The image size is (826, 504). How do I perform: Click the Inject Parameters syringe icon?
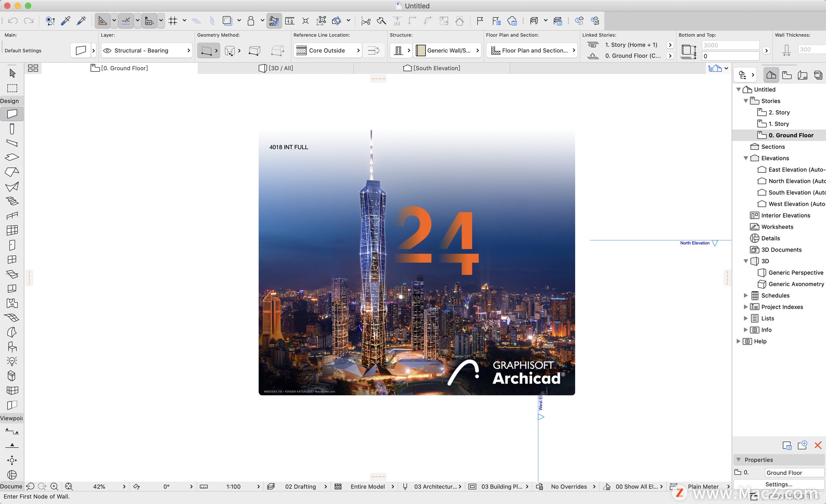[81, 21]
